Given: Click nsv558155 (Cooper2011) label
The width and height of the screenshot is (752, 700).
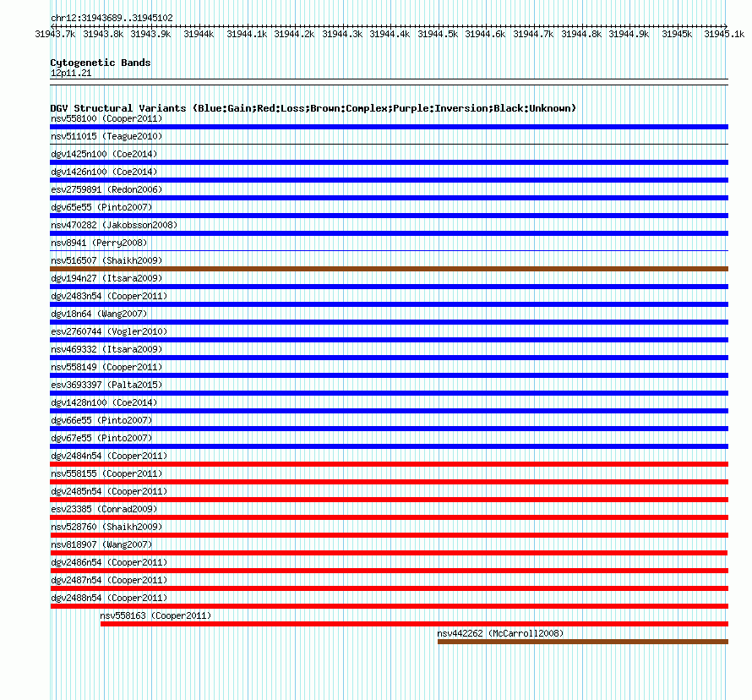Looking at the screenshot, I should [106, 473].
